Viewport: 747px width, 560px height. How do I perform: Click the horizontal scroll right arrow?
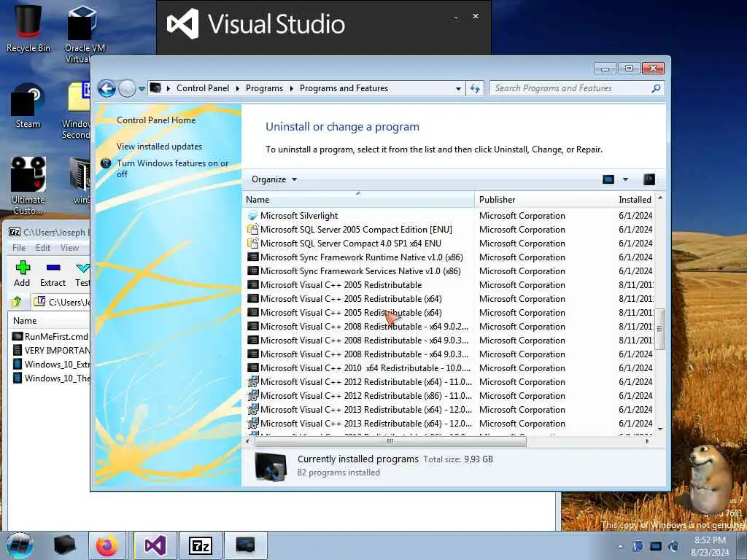tap(647, 441)
